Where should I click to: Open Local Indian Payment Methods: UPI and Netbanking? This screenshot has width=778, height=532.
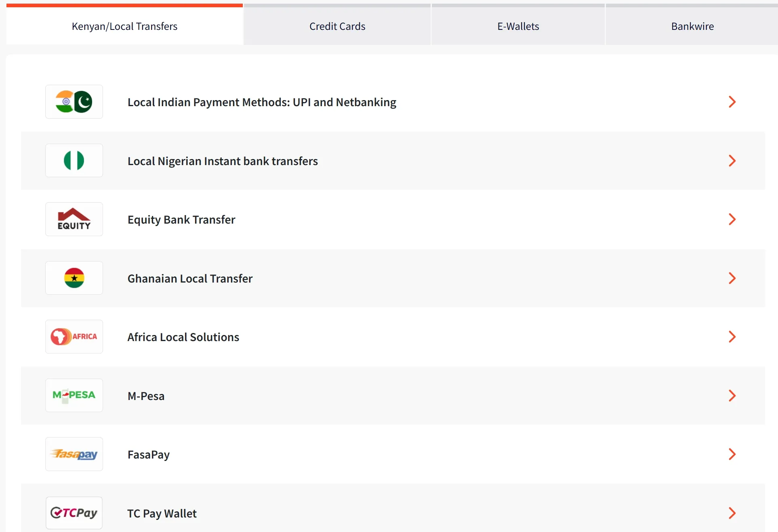click(262, 102)
